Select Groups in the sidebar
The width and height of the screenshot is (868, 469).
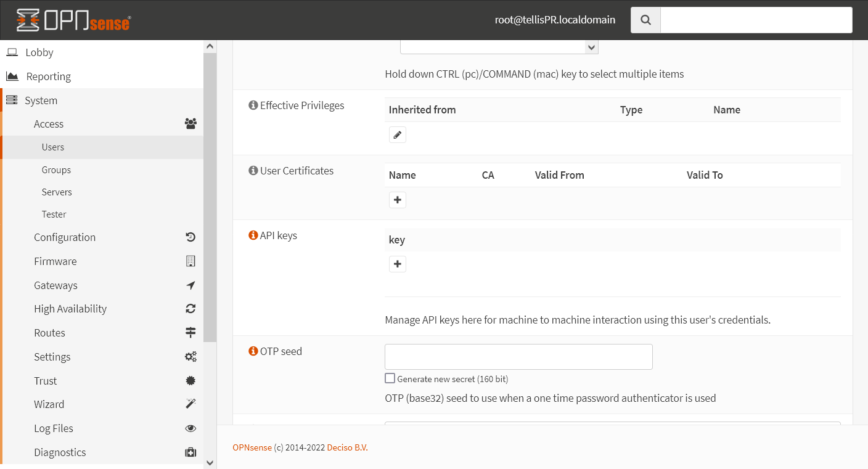click(56, 169)
